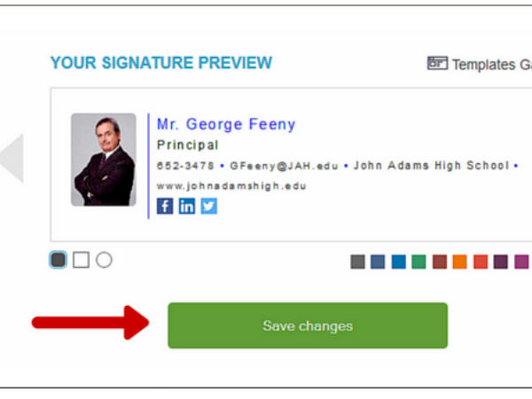Open the www.johnadamshigh.edu website link

[x=231, y=186]
